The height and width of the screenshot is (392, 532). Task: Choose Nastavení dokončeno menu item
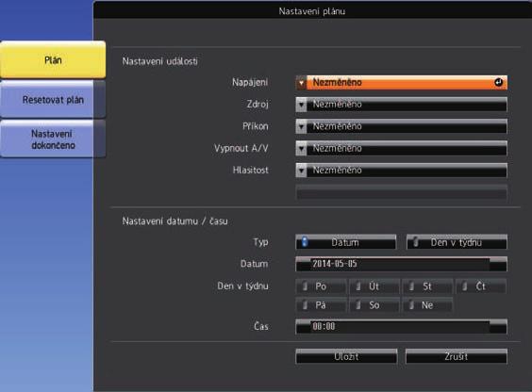click(53, 139)
